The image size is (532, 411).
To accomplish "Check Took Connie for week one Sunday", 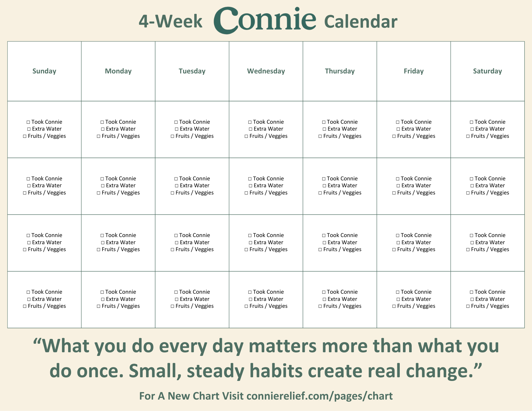I will 28,122.
